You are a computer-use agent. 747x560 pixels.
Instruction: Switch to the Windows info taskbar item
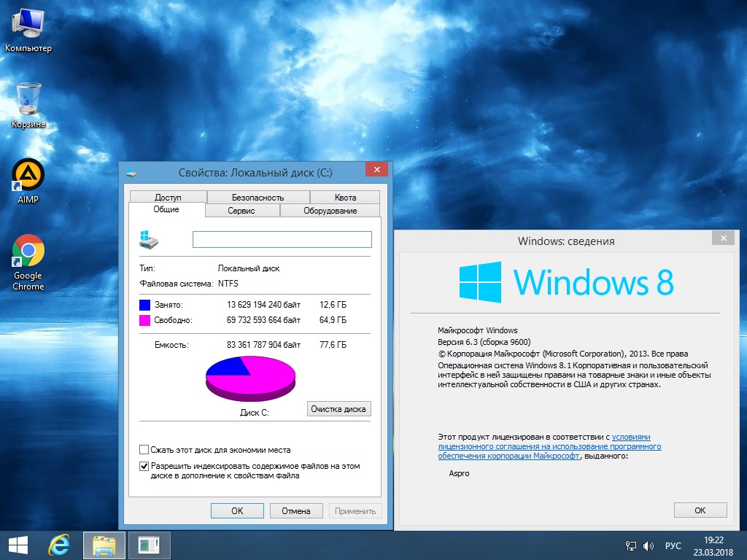149,545
